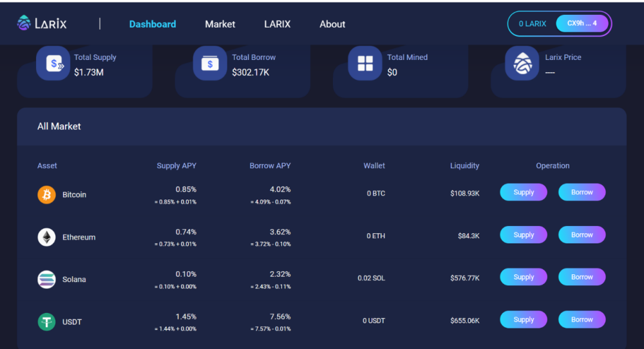Image resolution: width=644 pixels, height=349 pixels.
Task: Click the Larix logo in the header
Action: [41, 23]
